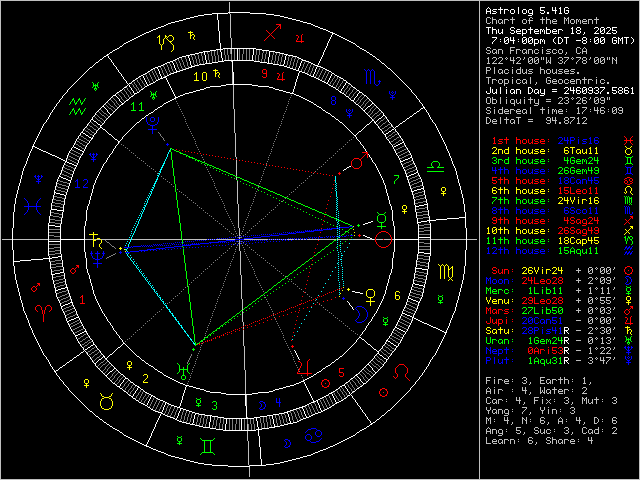
Task: Click the 'Placidus houses.' line
Action: pyautogui.click(x=533, y=71)
